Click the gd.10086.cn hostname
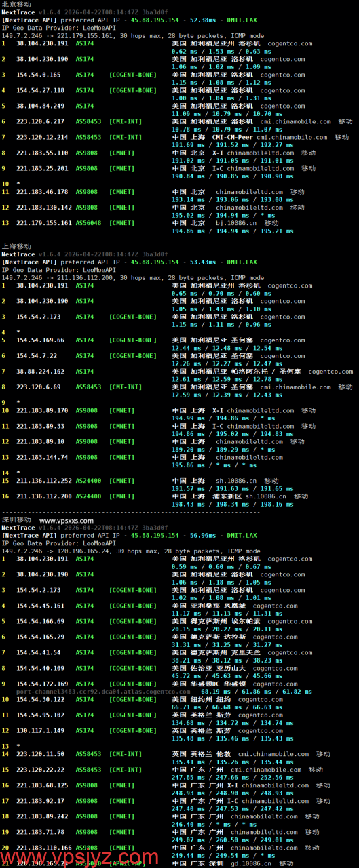Screen dimensions: 359x868 [252, 863]
